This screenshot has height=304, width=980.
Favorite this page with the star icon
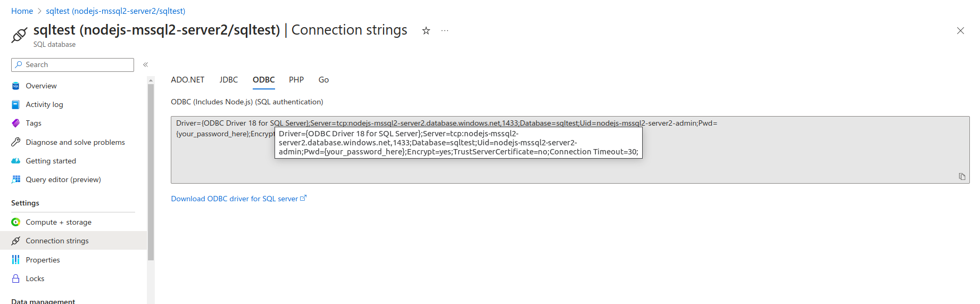pyautogui.click(x=426, y=31)
